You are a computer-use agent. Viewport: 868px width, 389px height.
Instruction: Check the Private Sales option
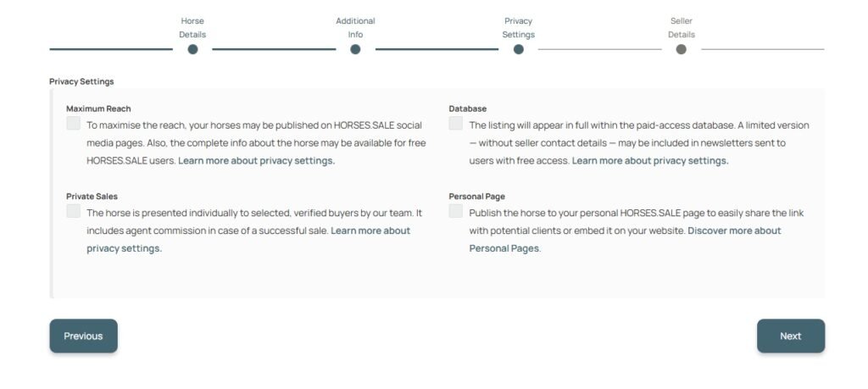pyautogui.click(x=74, y=211)
